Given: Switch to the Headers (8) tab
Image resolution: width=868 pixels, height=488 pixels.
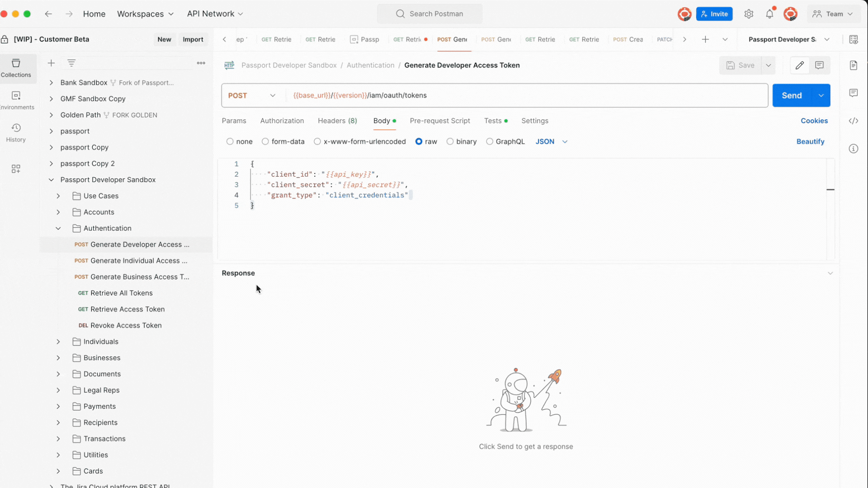Looking at the screenshot, I should pyautogui.click(x=337, y=121).
